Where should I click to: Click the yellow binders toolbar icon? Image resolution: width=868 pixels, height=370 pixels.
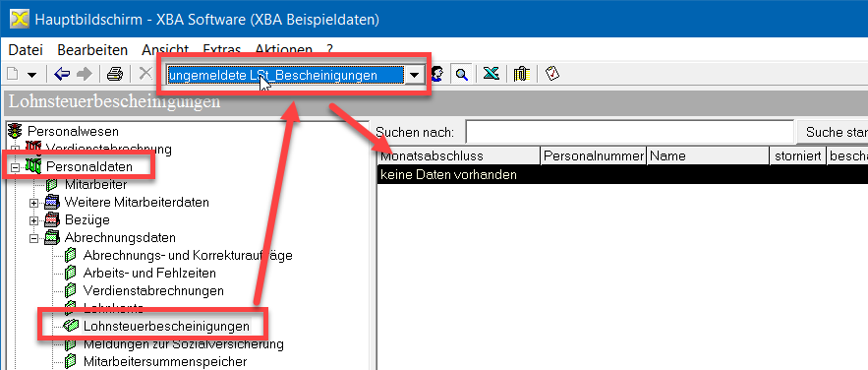coord(521,74)
